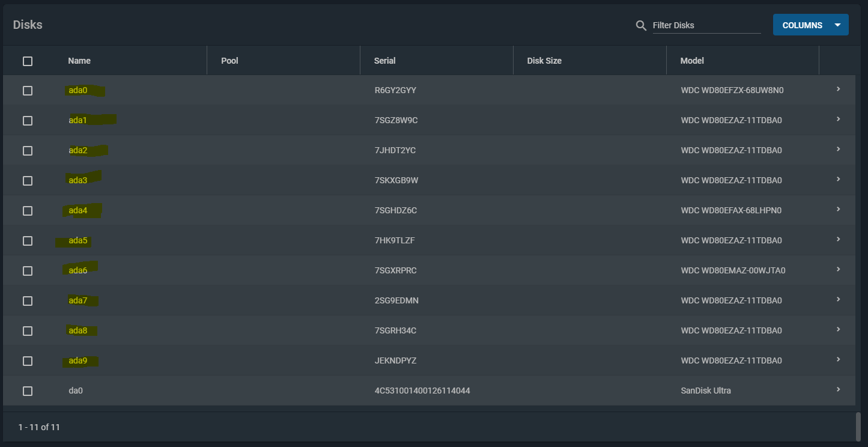
Task: Click the vertical scrollbar thumb
Action: [x=858, y=426]
